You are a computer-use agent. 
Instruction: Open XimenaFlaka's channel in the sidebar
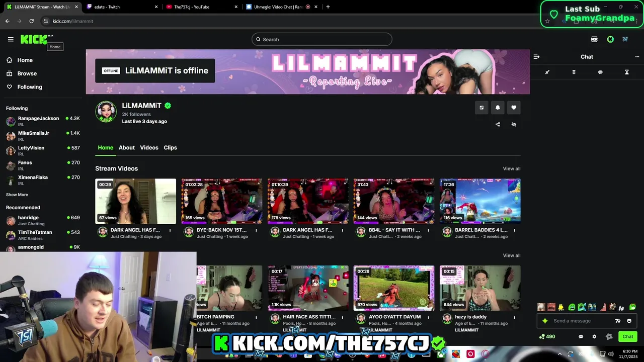point(43,180)
